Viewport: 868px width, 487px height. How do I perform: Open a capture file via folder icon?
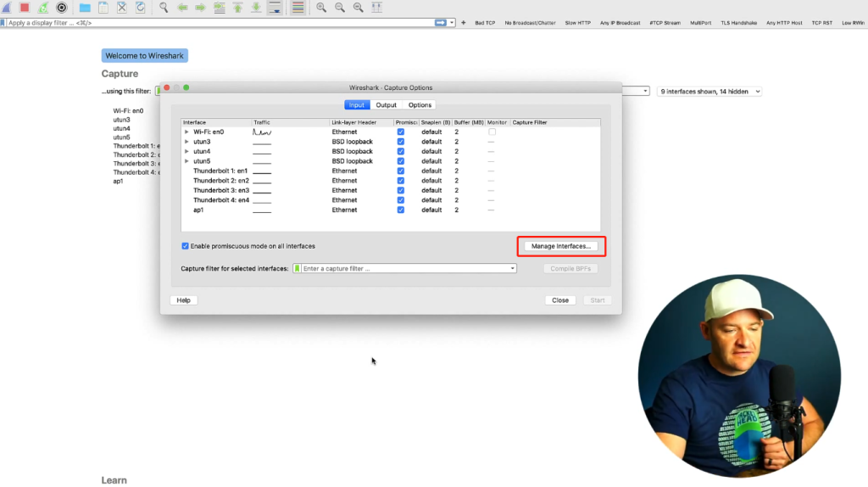(x=85, y=7)
